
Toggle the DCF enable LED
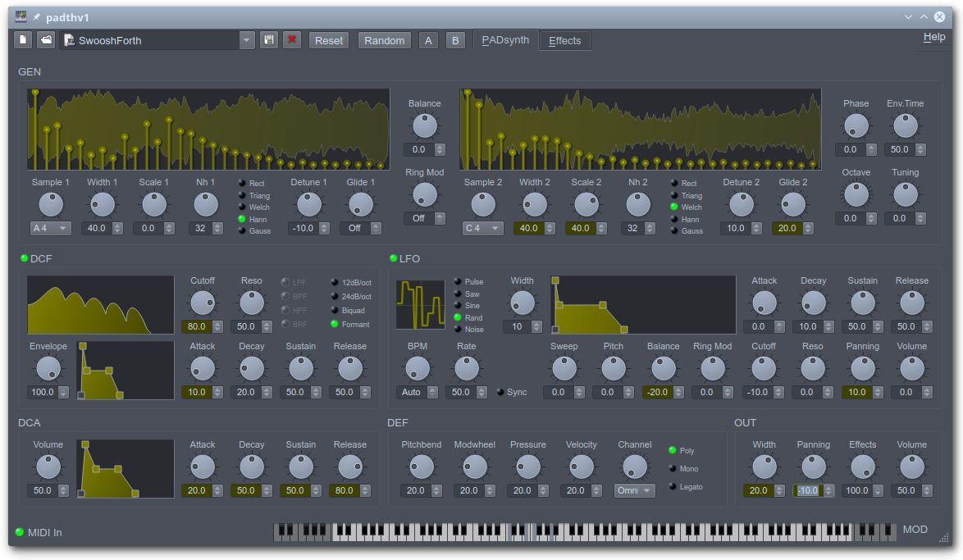click(25, 258)
